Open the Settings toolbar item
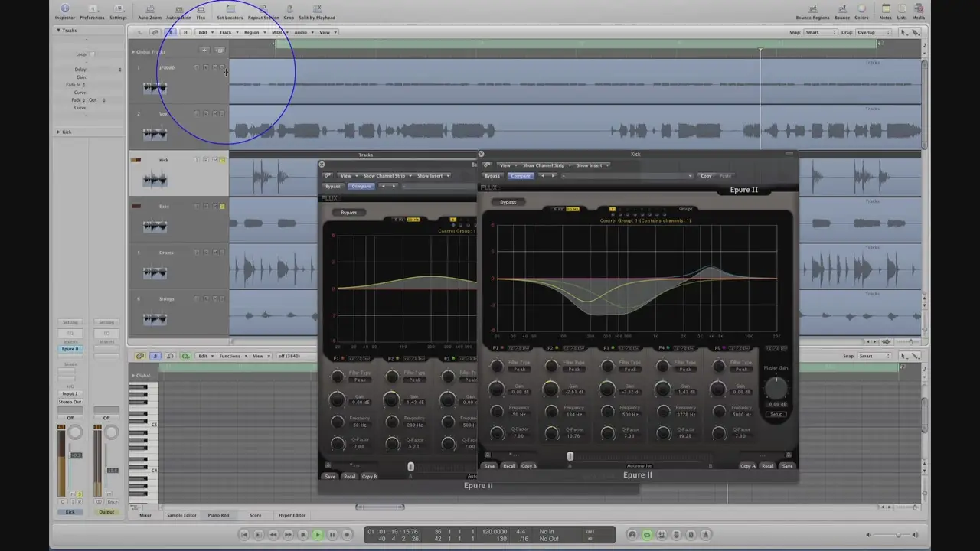Image resolution: width=980 pixels, height=551 pixels. coord(118,11)
